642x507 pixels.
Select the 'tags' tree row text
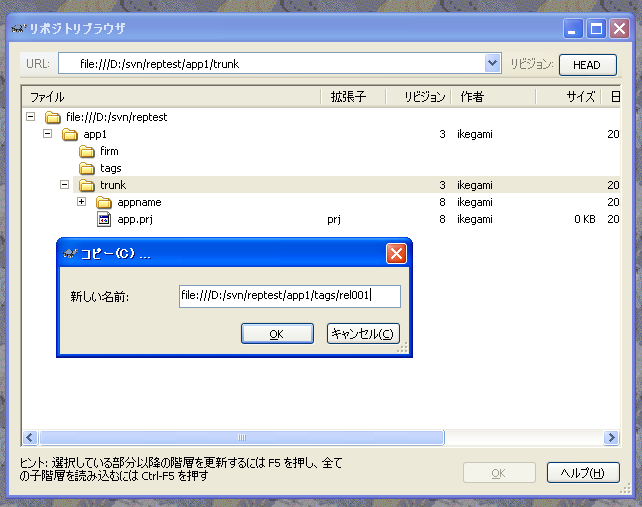tap(111, 168)
